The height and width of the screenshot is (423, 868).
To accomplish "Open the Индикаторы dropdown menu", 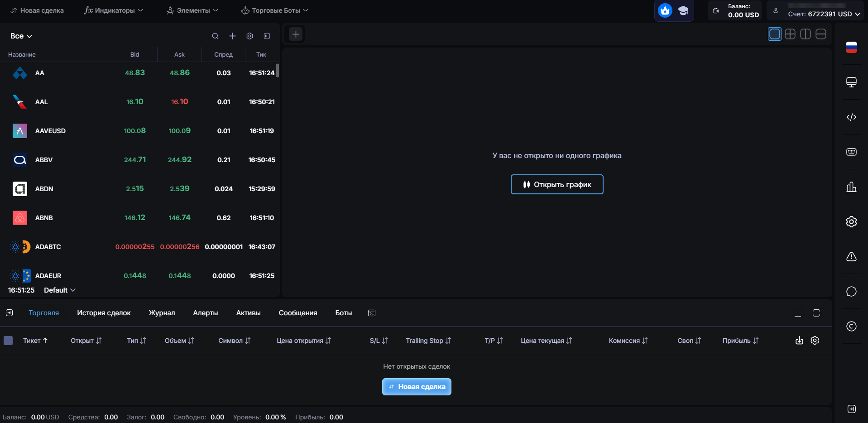I will pos(114,10).
